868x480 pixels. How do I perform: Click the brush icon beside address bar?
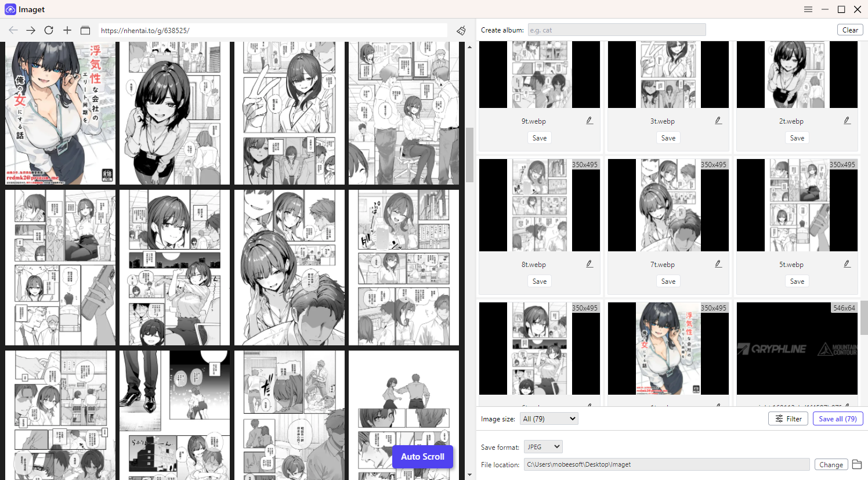[461, 30]
